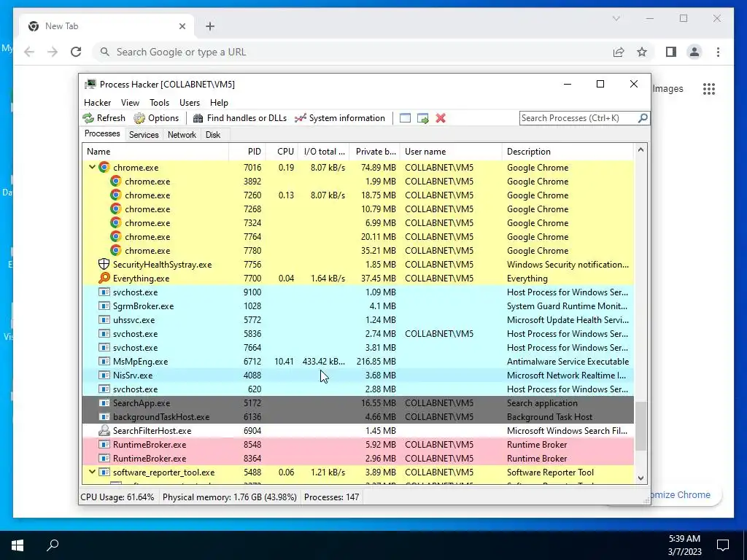The width and height of the screenshot is (747, 560).
Task: Open Google apps grid icon
Action: point(709,88)
